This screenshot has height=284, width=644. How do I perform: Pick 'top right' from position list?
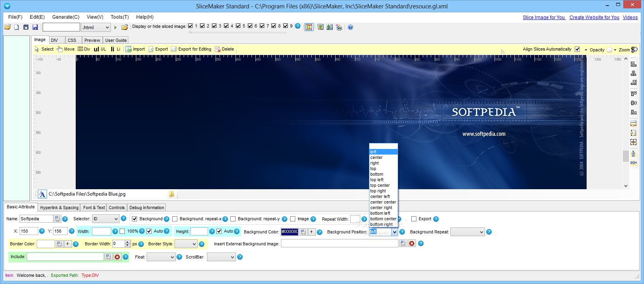(x=383, y=191)
